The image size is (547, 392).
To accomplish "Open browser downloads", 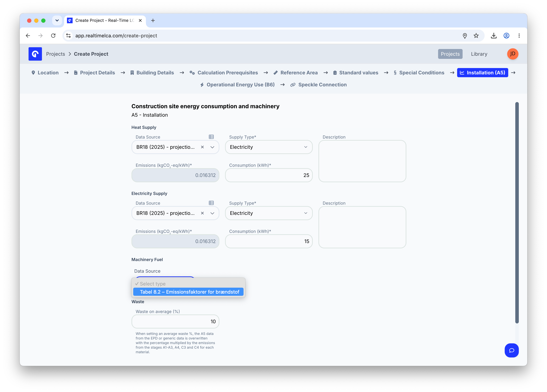I will pyautogui.click(x=494, y=36).
